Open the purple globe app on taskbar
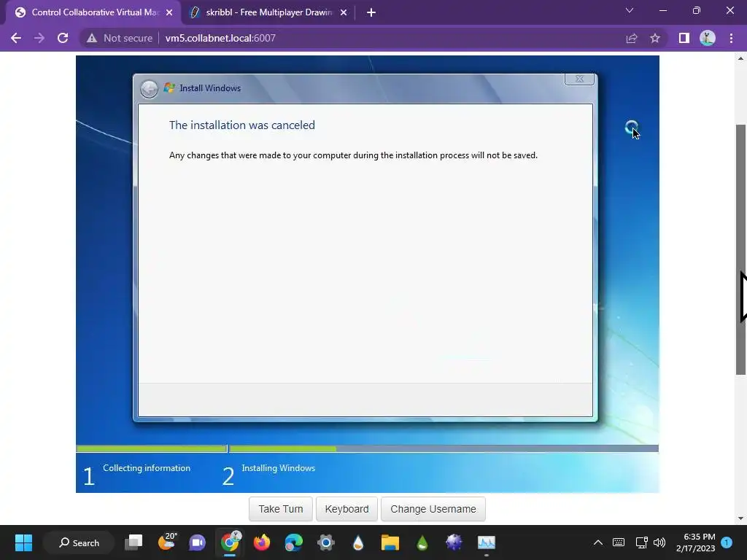This screenshot has width=747, height=560. click(454, 542)
